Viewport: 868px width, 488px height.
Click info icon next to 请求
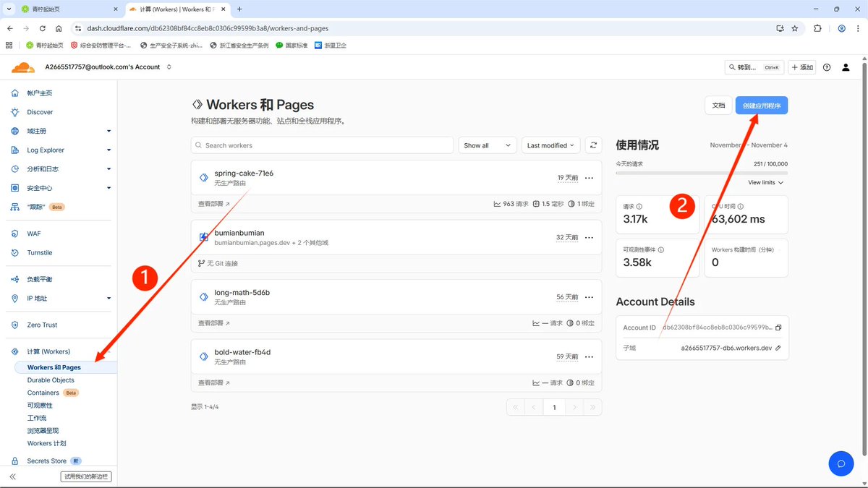point(639,207)
